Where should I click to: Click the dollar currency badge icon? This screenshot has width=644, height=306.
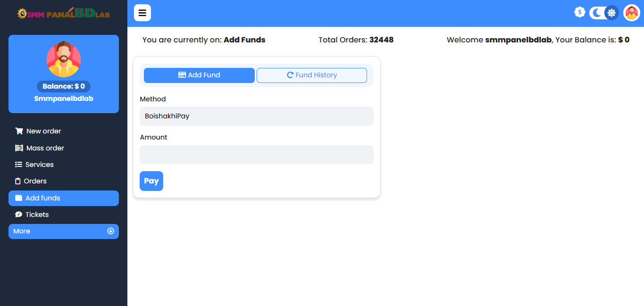click(579, 12)
